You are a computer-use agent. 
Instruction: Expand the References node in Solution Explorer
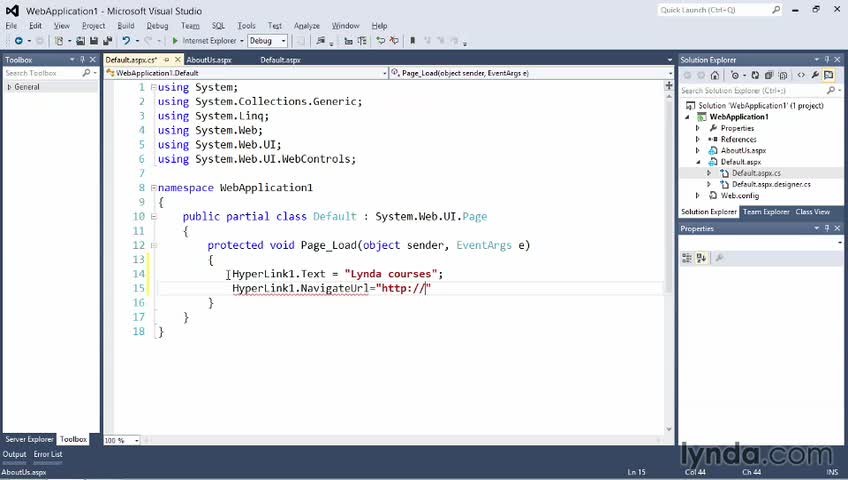698,139
